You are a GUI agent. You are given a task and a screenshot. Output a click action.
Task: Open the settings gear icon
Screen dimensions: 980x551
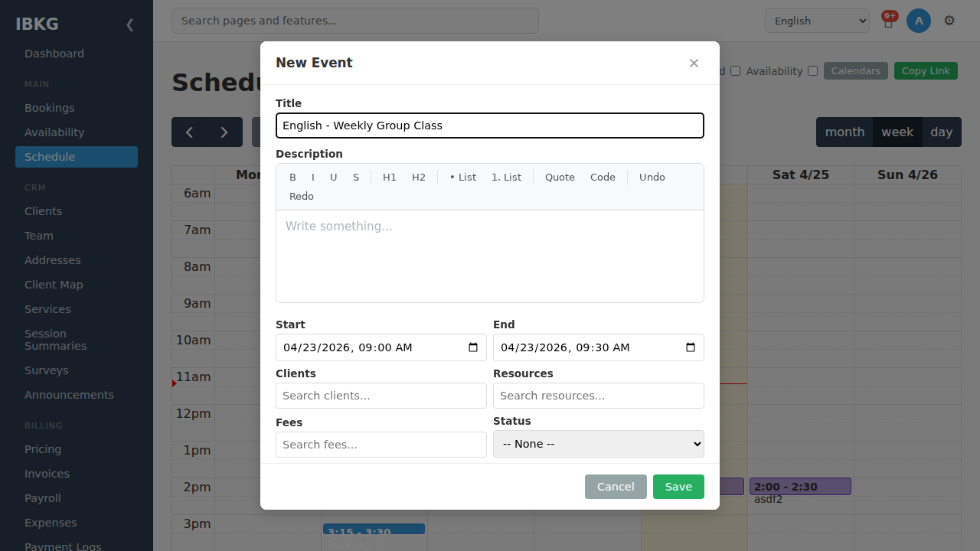[949, 21]
